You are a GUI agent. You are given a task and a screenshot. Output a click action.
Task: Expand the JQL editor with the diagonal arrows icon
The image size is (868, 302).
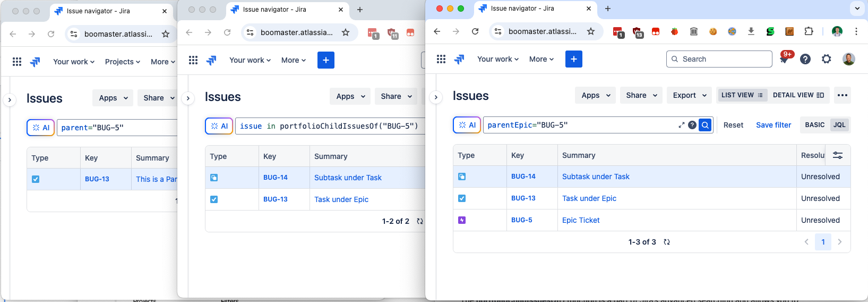pos(681,125)
